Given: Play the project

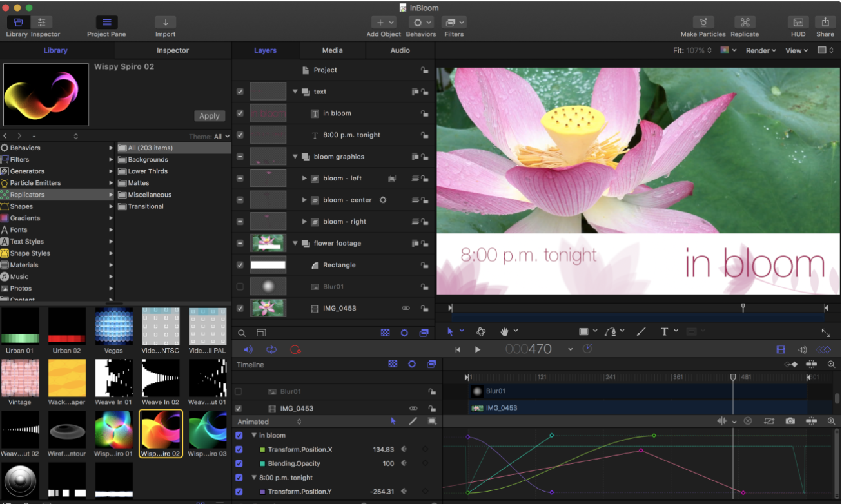Looking at the screenshot, I should point(478,349).
